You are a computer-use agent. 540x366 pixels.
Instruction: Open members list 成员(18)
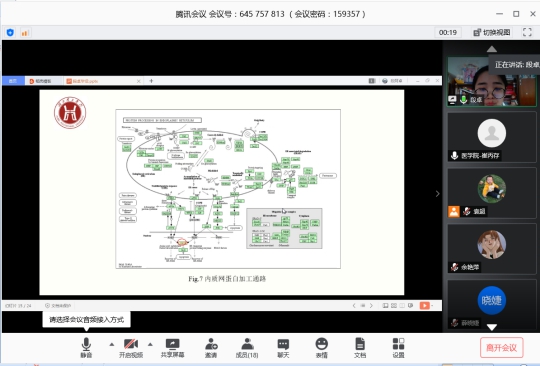pos(247,347)
